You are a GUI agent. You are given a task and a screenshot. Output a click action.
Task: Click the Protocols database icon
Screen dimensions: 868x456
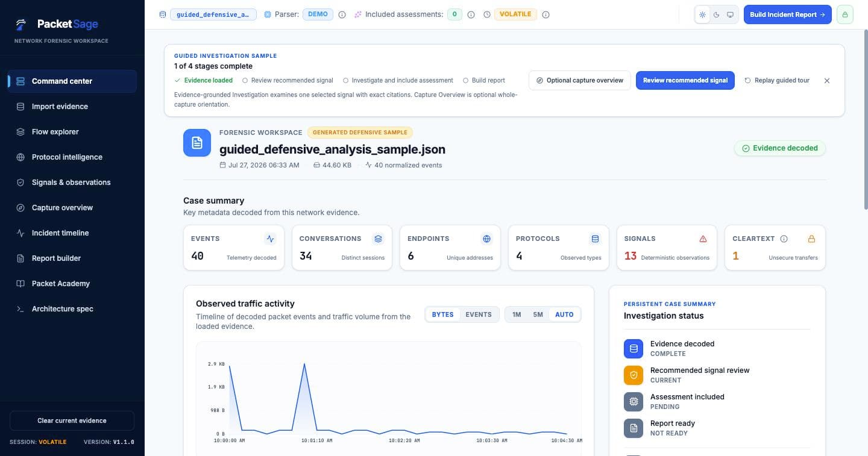tap(595, 239)
